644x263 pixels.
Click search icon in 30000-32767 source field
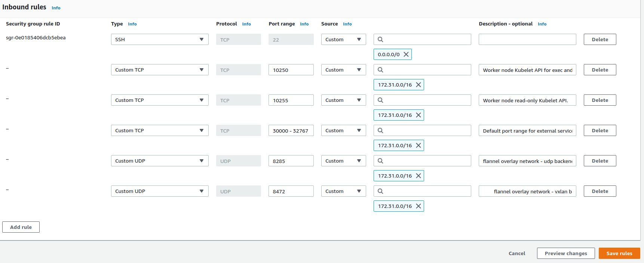[380, 130]
